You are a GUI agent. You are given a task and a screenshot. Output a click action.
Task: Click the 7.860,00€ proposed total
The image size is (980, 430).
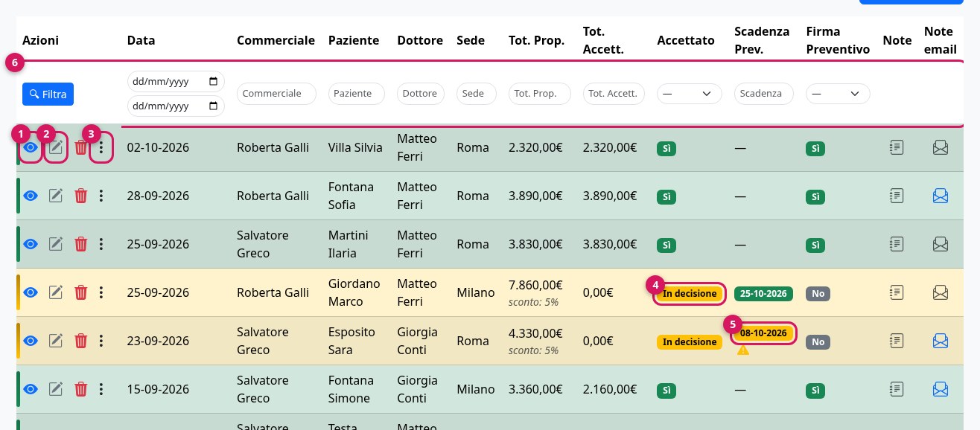[535, 284]
